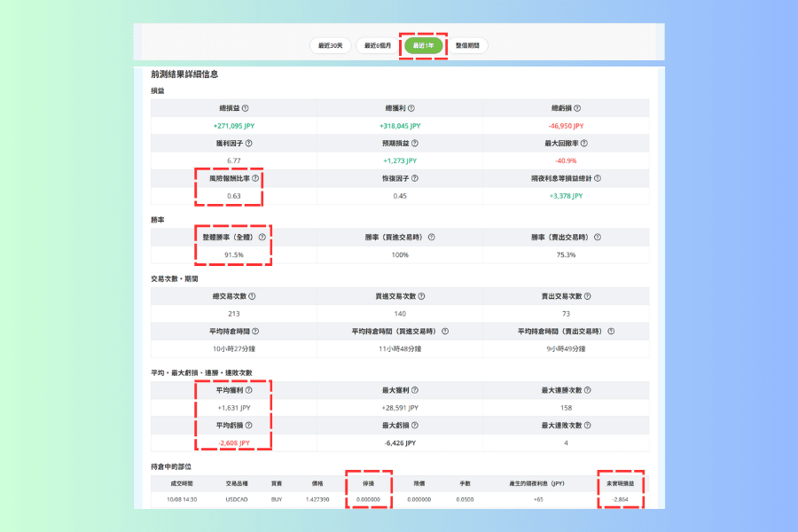Screen dimensions: 798x532
Task: Click the 9小時49分鐘 holding time value
Action: [566, 349]
